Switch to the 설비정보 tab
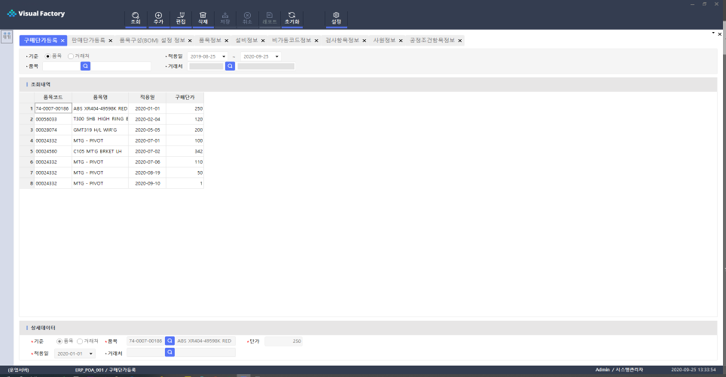The width and height of the screenshot is (726, 377). 246,40
